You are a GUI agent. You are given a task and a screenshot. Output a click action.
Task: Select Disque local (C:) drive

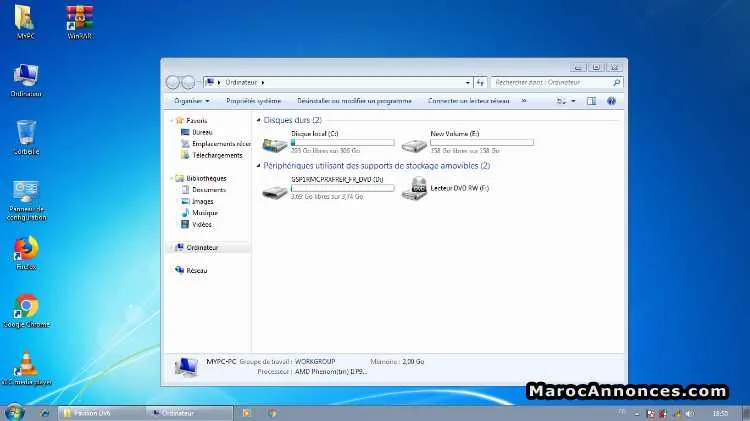pos(329,142)
